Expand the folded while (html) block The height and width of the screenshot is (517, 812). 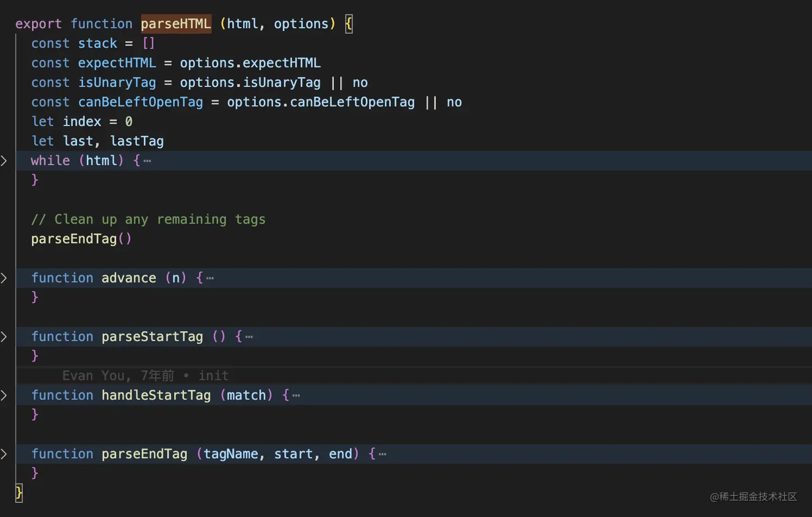[4, 161]
